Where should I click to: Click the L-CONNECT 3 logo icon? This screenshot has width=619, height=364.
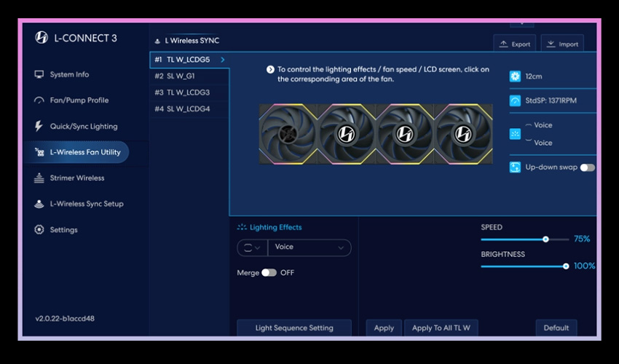pos(42,38)
